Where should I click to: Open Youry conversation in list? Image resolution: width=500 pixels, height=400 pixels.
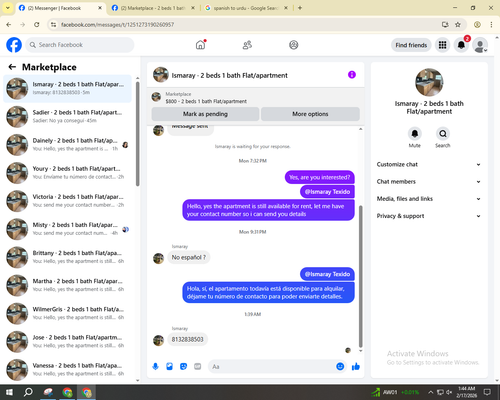tap(67, 173)
